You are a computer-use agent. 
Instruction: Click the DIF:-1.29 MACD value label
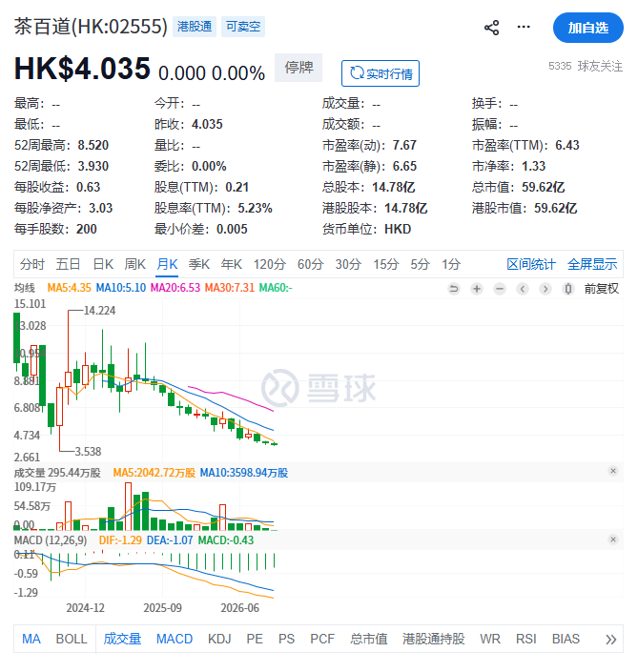click(120, 540)
